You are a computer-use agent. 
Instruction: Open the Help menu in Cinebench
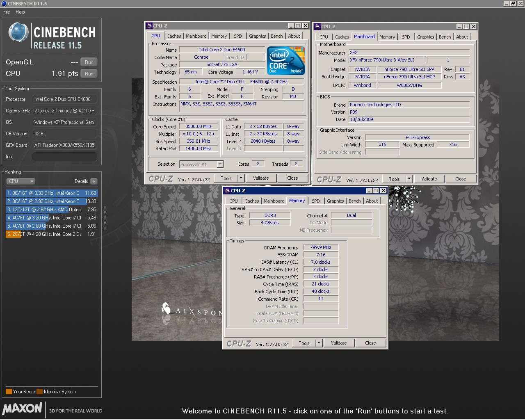click(x=20, y=12)
